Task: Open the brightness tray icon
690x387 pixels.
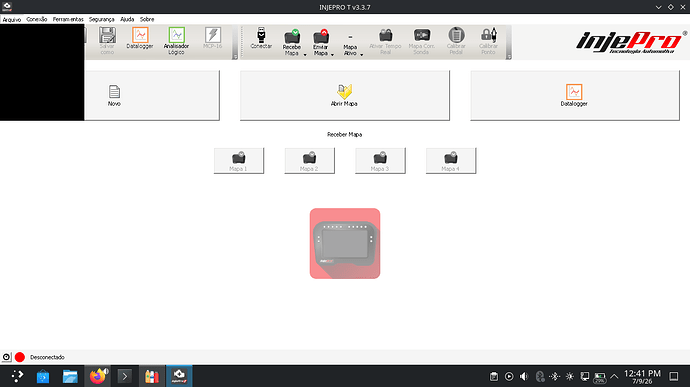Action: pos(570,376)
